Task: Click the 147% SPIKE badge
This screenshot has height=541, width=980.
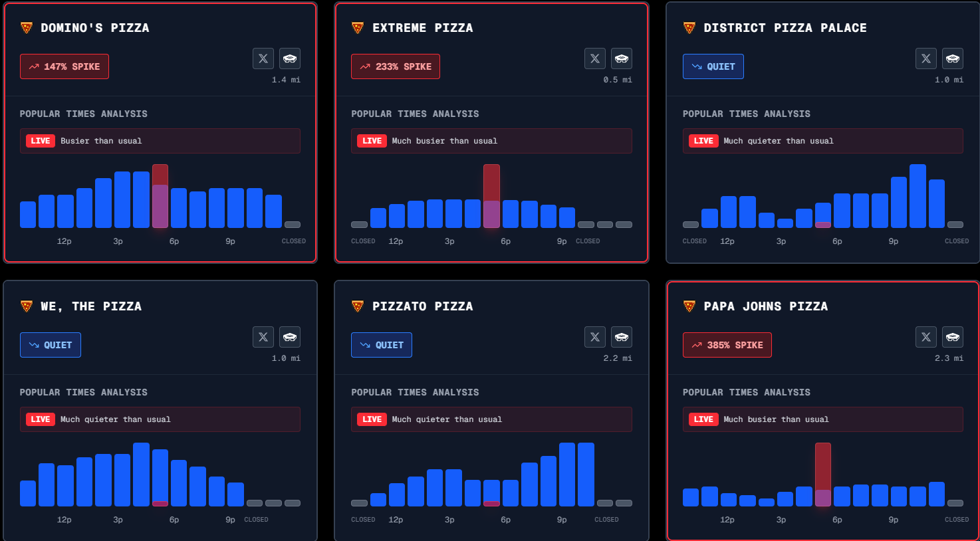Action: pos(64,66)
